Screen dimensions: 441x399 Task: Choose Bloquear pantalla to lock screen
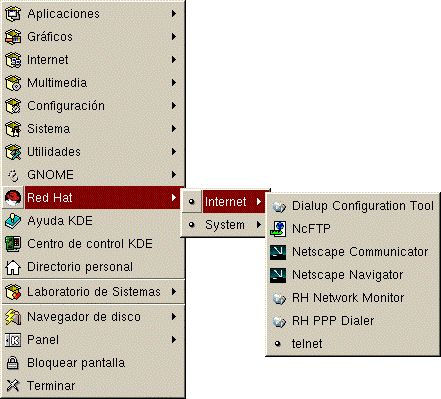click(x=93, y=363)
